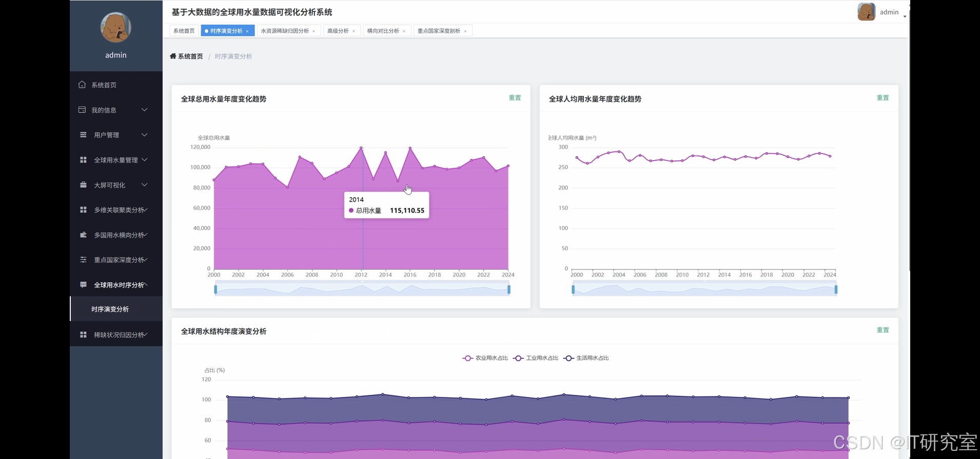Toggle 生活用水占比 legend series
The width and height of the screenshot is (980, 459).
click(586, 358)
